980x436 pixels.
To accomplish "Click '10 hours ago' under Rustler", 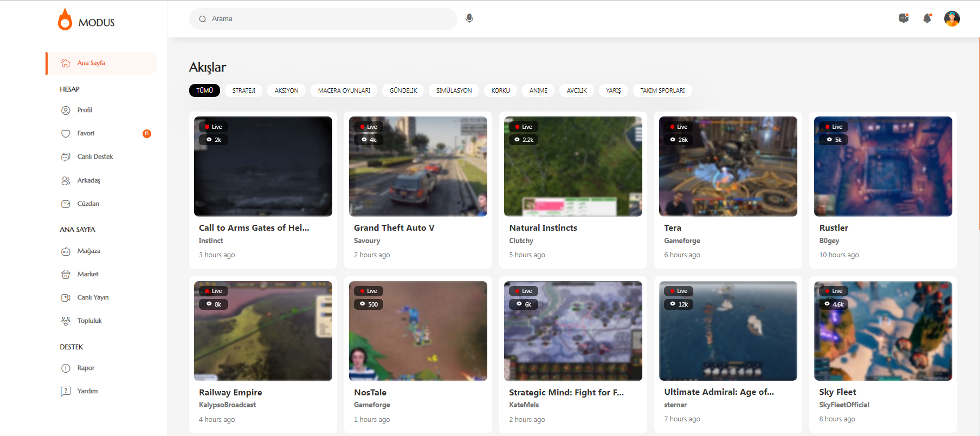I will point(839,255).
